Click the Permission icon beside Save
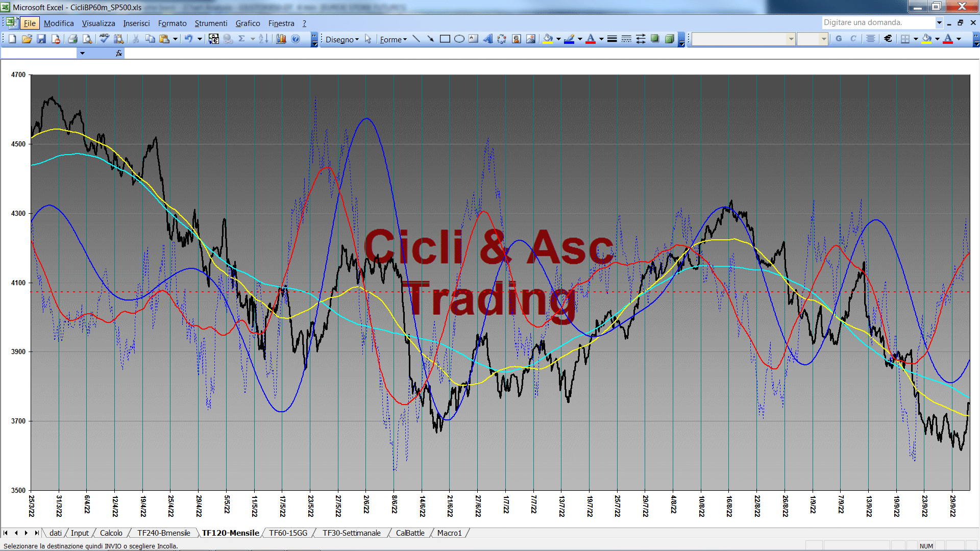This screenshot has height=551, width=980. pos(56,39)
